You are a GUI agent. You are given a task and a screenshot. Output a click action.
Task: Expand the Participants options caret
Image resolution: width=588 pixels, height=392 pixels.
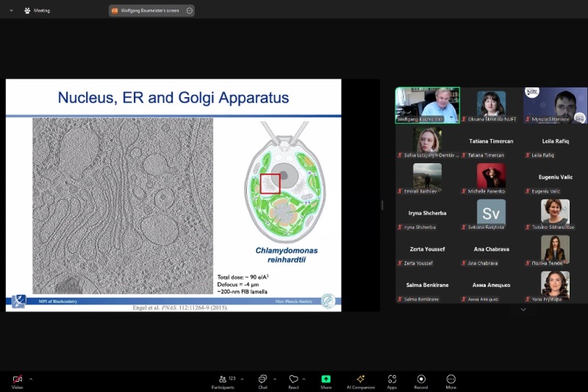pos(243,379)
